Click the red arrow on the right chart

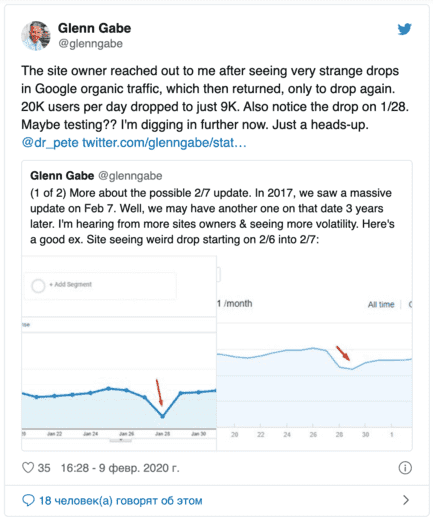pyautogui.click(x=343, y=353)
